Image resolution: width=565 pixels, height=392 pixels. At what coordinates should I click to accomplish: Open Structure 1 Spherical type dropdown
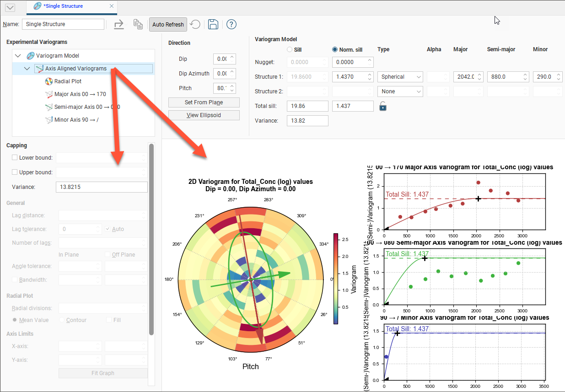(x=400, y=77)
